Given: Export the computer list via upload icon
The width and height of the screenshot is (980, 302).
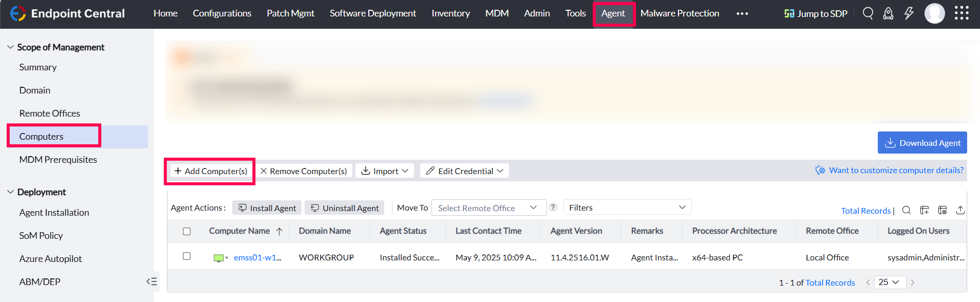Looking at the screenshot, I should click(960, 210).
